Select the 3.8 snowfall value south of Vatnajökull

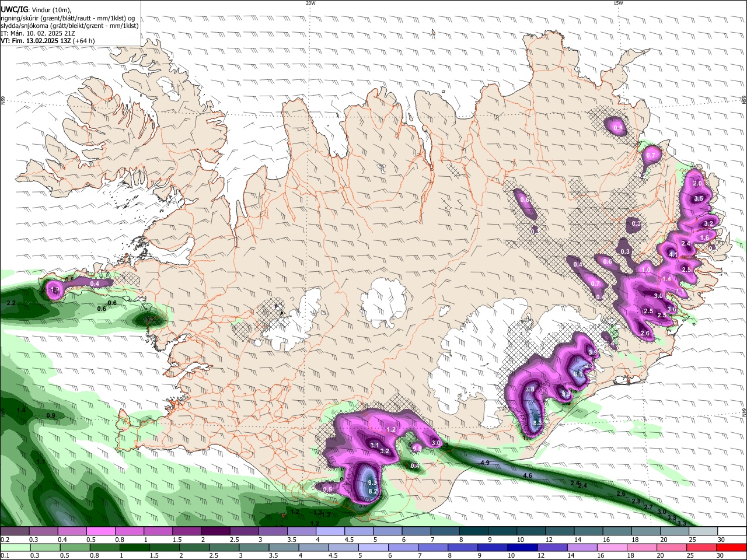click(x=530, y=389)
